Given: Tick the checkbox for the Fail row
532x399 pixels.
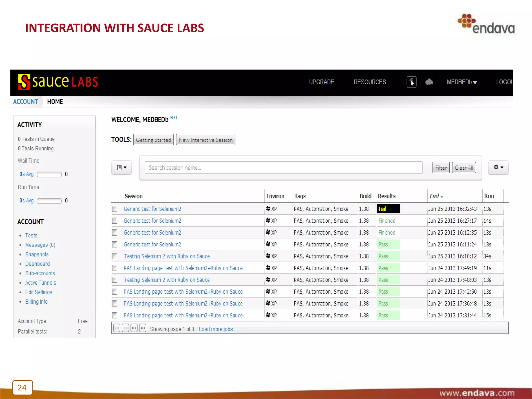Looking at the screenshot, I should point(115,209).
